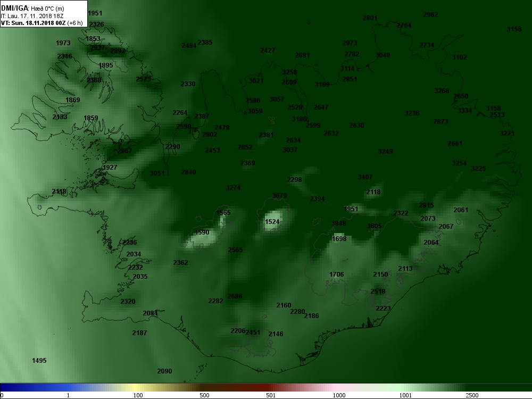Screen dimensions: 532x399
Task: Click the value 2494 on the map
Action: pyautogui.click(x=189, y=46)
